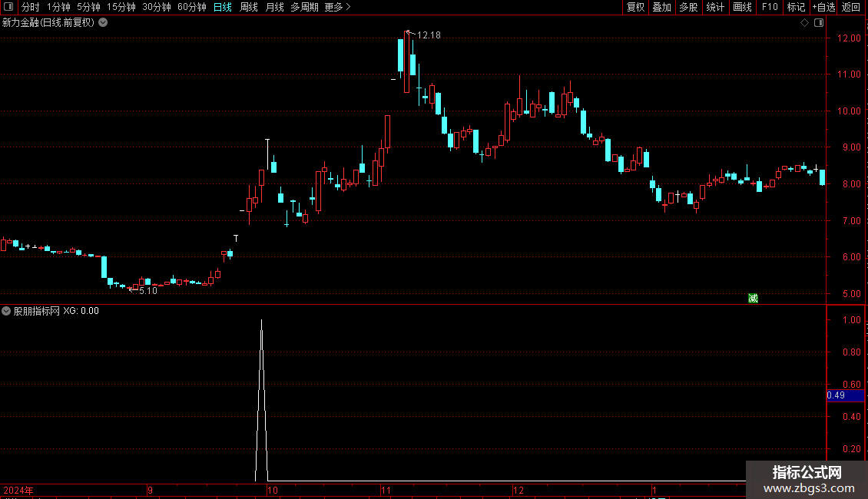The width and height of the screenshot is (868, 499).
Task: Click the month 1 marker on the time axis
Action: (x=654, y=490)
